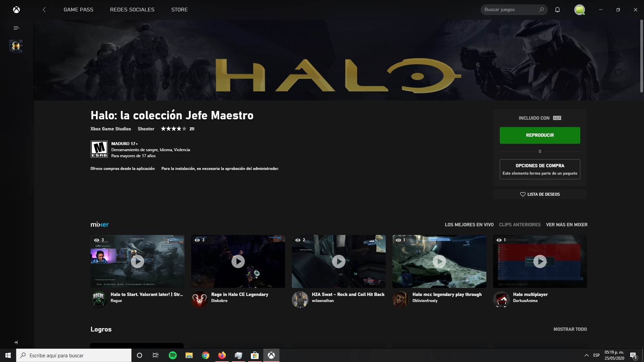644x362 pixels.
Task: Play the Halo multiplayer stream
Action: 540,261
